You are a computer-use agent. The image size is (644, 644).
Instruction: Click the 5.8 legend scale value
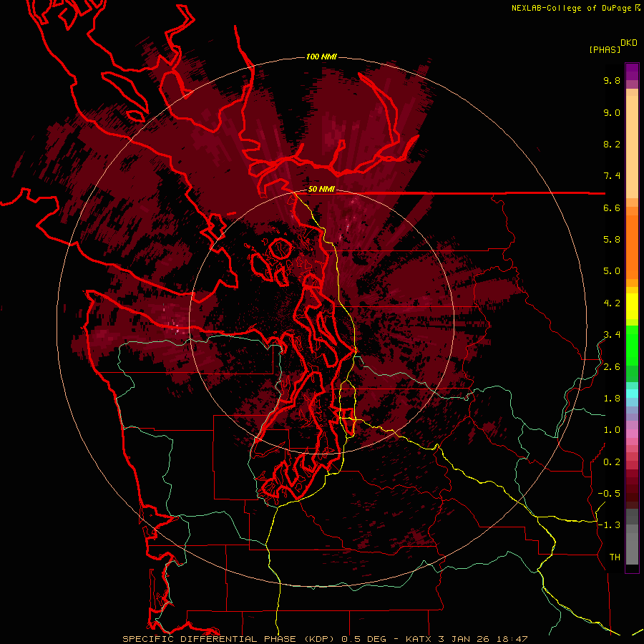point(612,240)
